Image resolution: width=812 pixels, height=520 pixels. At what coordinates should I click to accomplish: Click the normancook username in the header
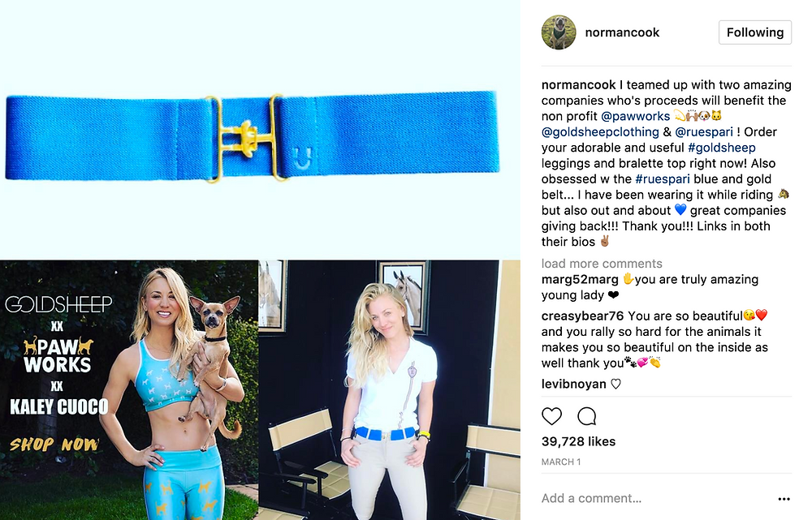coord(622,32)
